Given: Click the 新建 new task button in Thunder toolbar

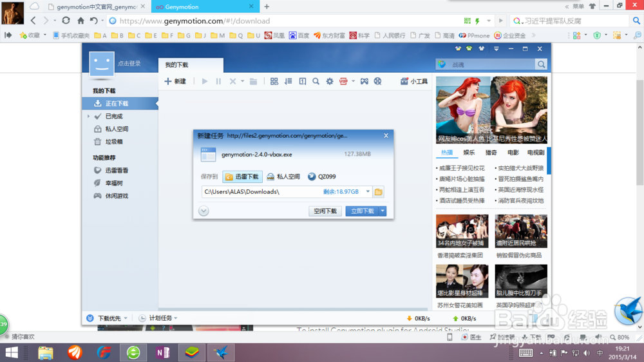Looking at the screenshot, I should coord(175,81).
